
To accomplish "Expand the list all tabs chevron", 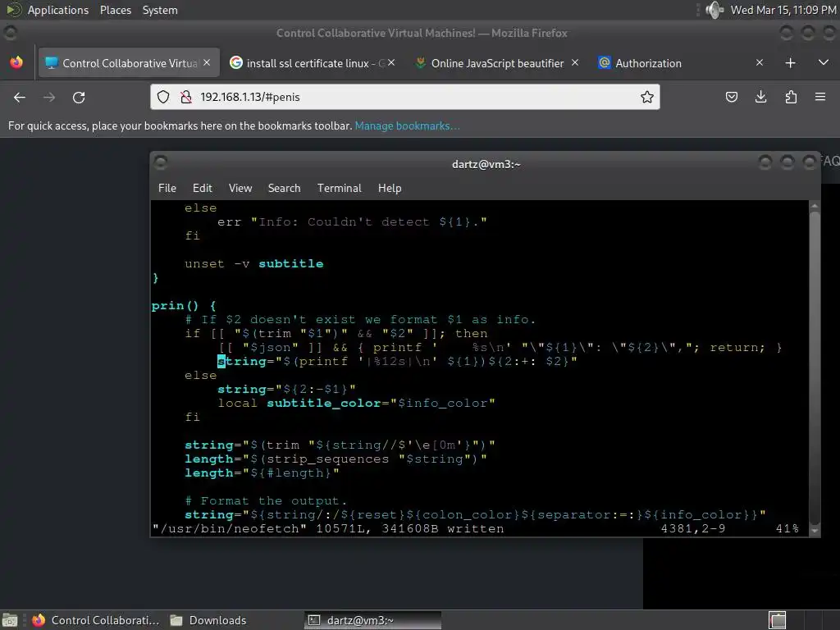I will pyautogui.click(x=824, y=62).
